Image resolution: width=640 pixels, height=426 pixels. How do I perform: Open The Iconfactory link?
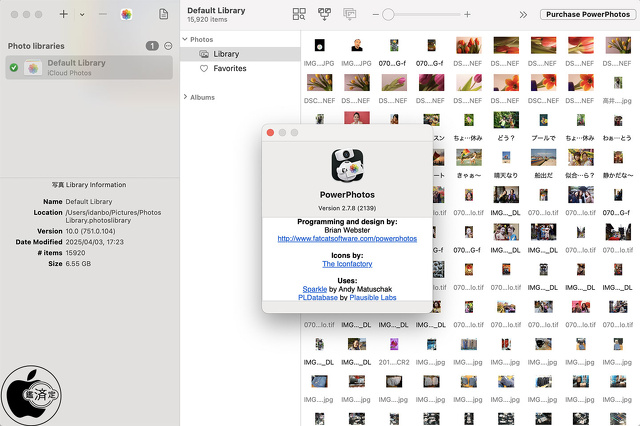pos(346,264)
